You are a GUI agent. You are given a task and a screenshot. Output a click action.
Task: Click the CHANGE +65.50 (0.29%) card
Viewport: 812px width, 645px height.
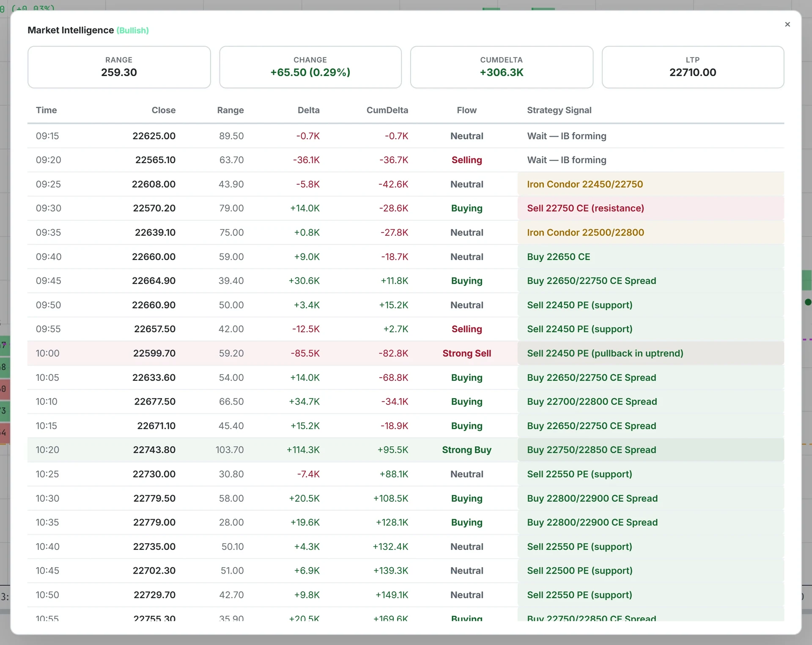click(310, 67)
